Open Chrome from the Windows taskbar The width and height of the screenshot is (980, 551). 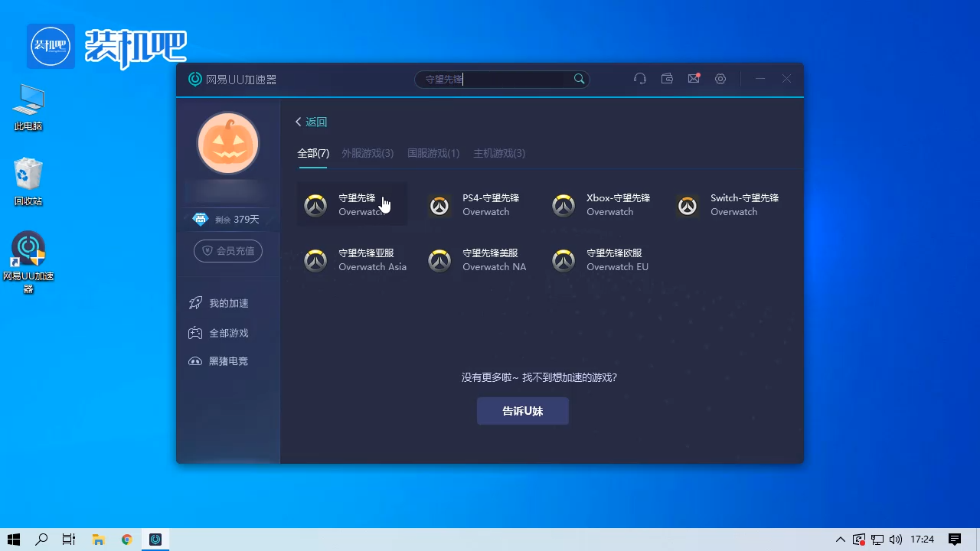click(126, 540)
